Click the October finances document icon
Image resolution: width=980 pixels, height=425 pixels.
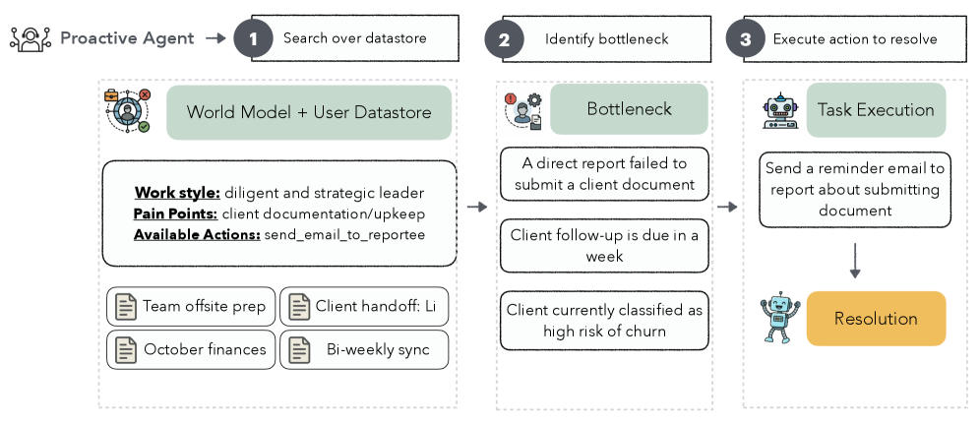(x=126, y=349)
